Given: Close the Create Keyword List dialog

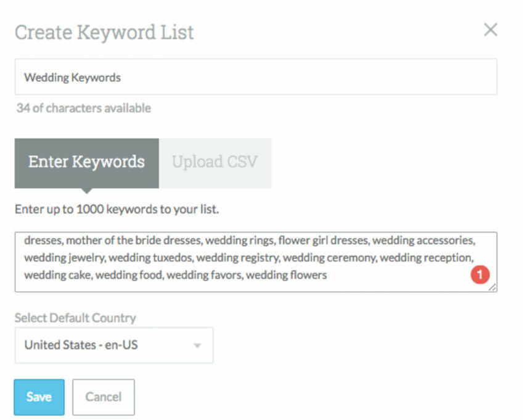Looking at the screenshot, I should pyautogui.click(x=490, y=30).
